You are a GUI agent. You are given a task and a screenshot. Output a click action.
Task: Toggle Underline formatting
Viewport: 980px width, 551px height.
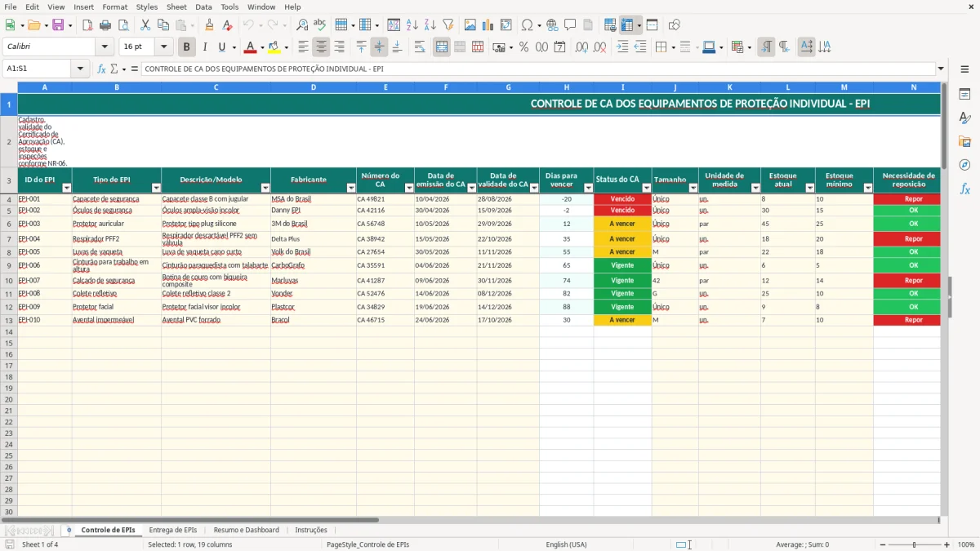click(221, 47)
